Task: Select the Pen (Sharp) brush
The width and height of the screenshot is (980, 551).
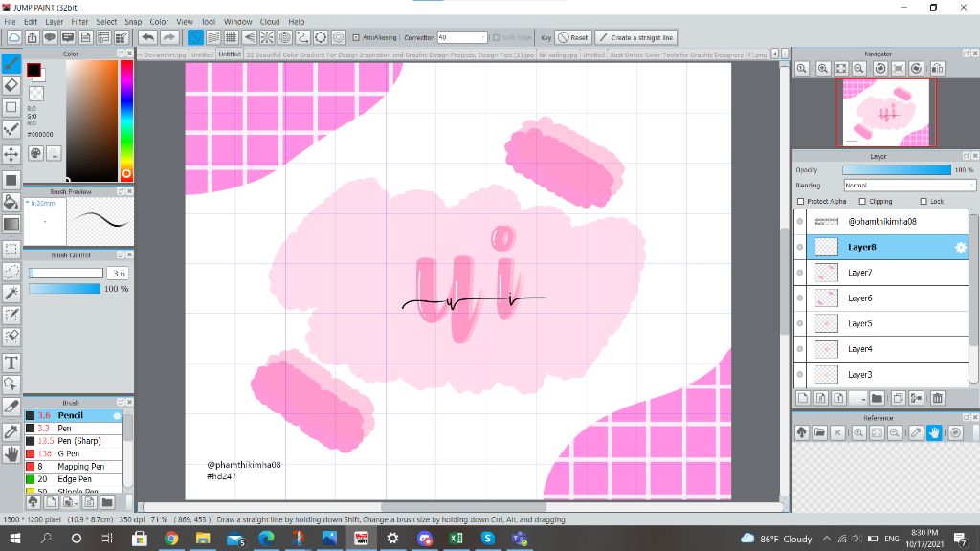Action: point(74,441)
